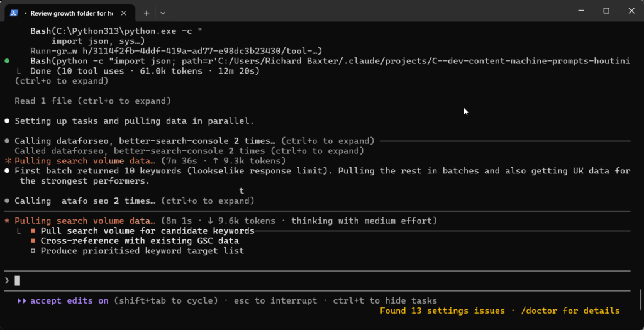Expand the Read 1 file line
This screenshot has height=330, width=644.
[x=92, y=101]
